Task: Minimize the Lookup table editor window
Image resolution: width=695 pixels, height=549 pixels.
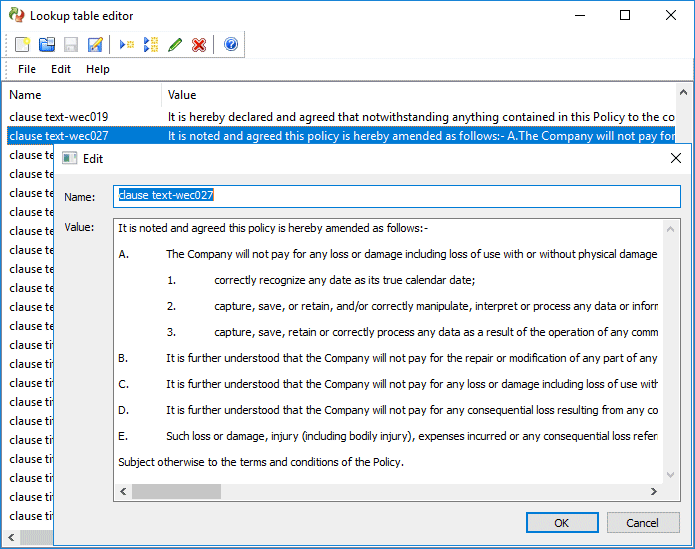Action: click(580, 15)
